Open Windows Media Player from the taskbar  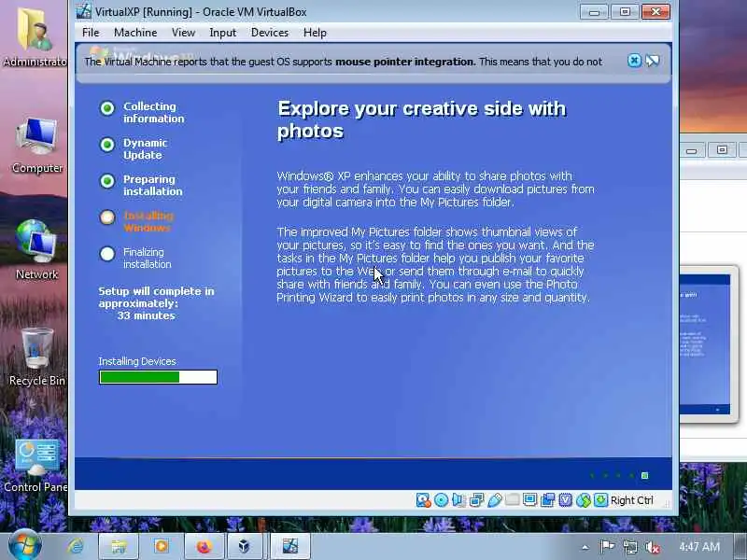[x=161, y=546]
